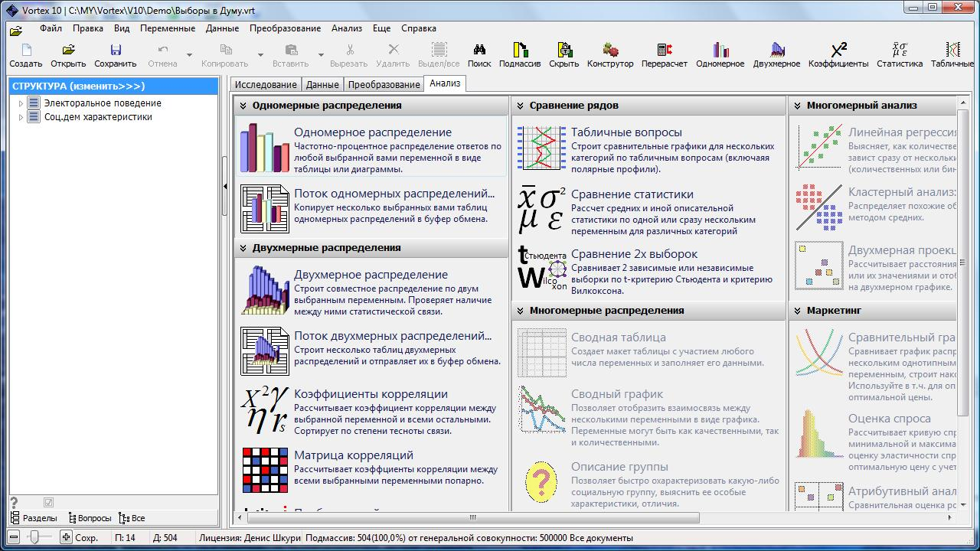Toggle the grayed checkbox in the structure panel
The width and height of the screenshot is (980, 551).
click(x=49, y=503)
